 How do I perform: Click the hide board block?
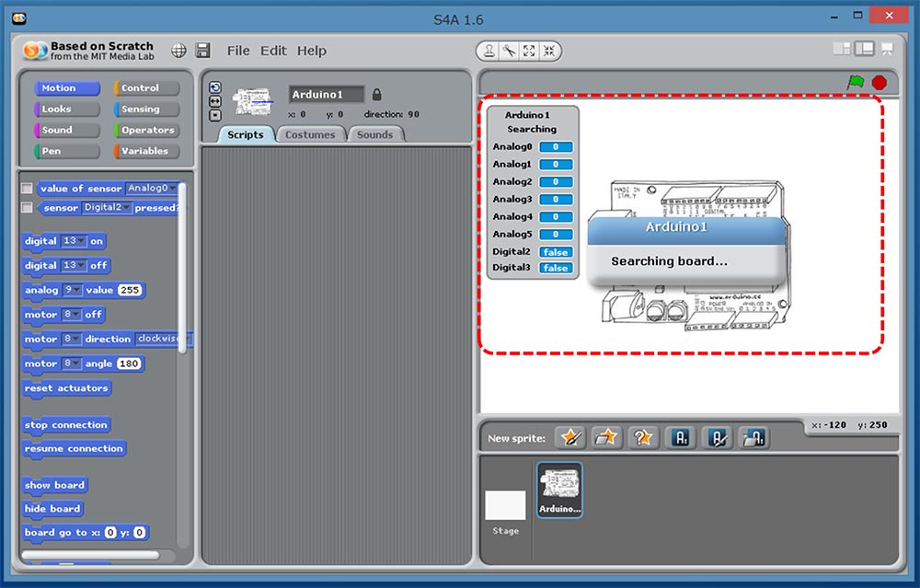pyautogui.click(x=52, y=509)
